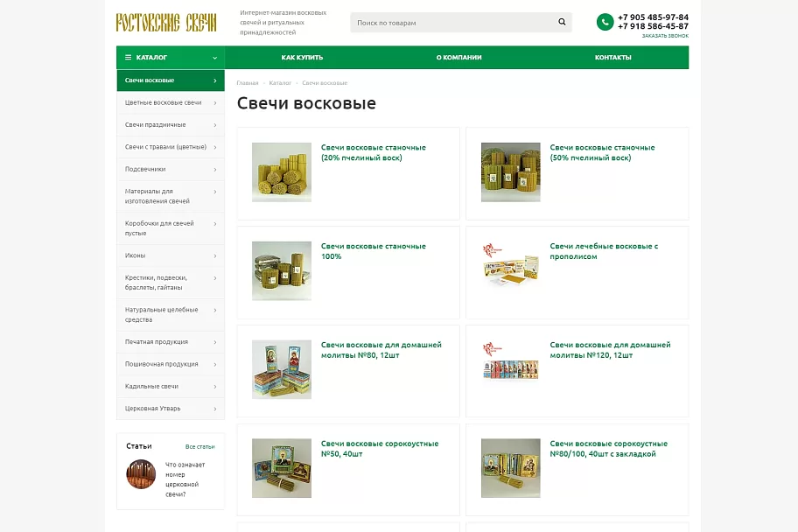
Task: Select Натуральные целебные средства category
Action: pyautogui.click(x=171, y=315)
